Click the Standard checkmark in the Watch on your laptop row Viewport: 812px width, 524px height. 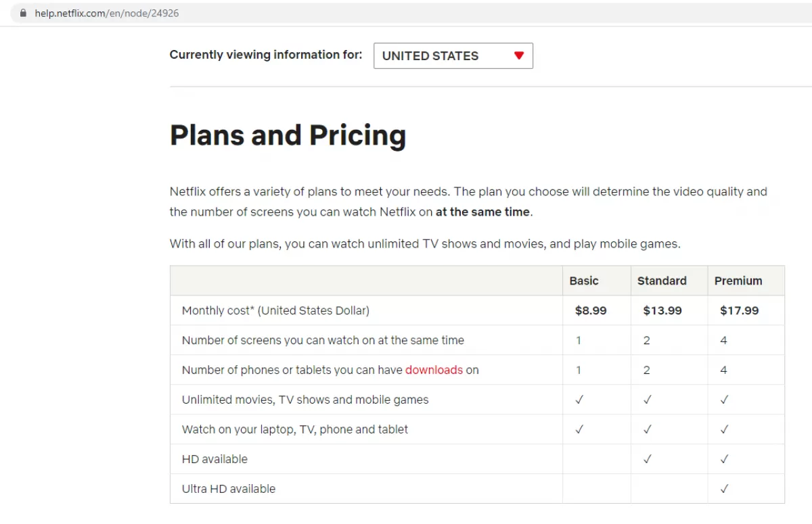pos(648,429)
